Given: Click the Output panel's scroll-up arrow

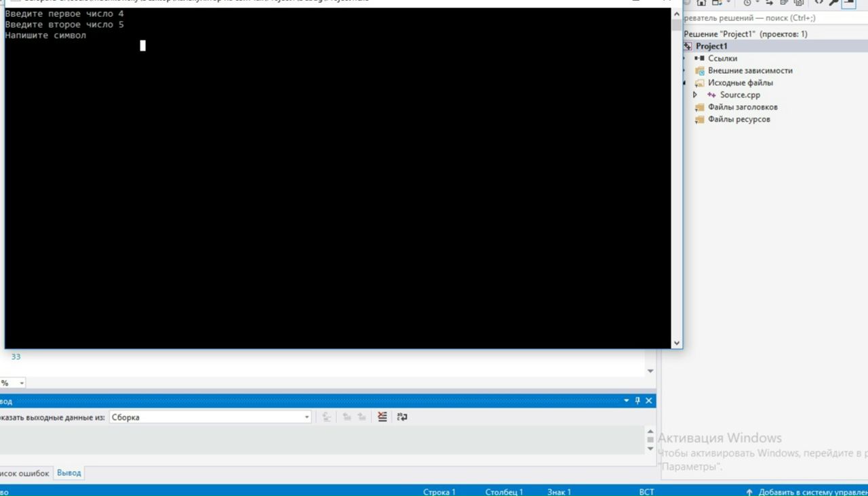Looking at the screenshot, I should (x=650, y=432).
